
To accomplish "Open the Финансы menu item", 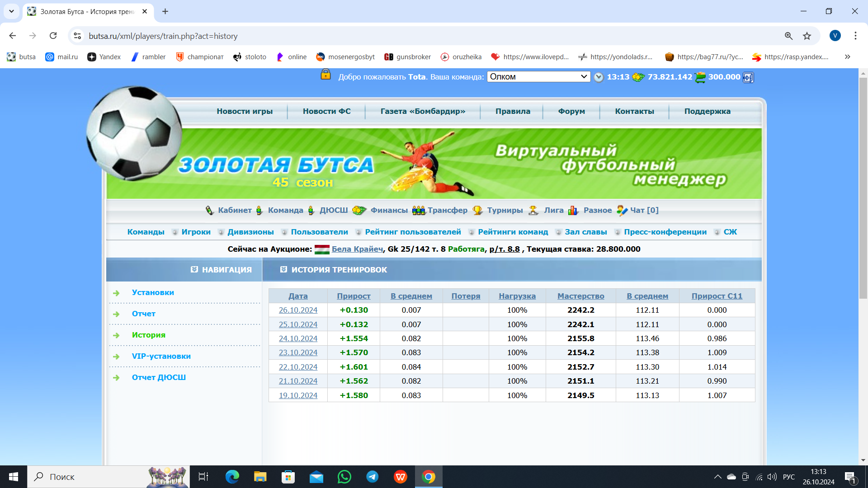I will [x=389, y=210].
